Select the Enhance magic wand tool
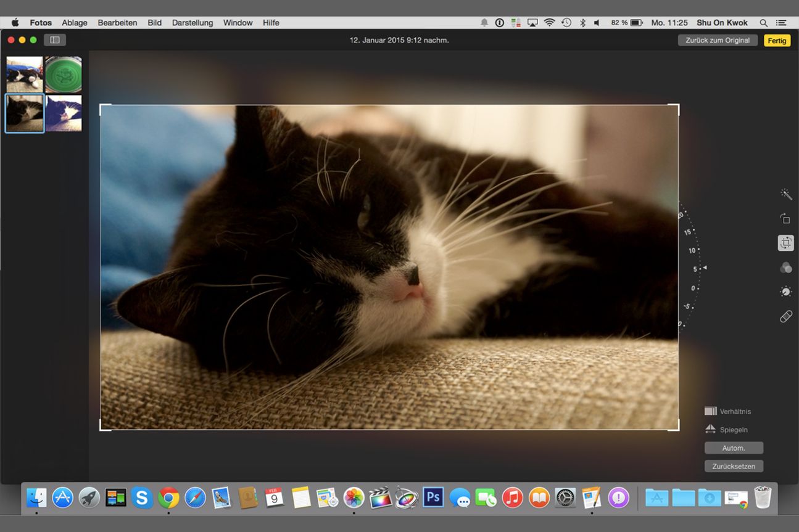 [786, 194]
